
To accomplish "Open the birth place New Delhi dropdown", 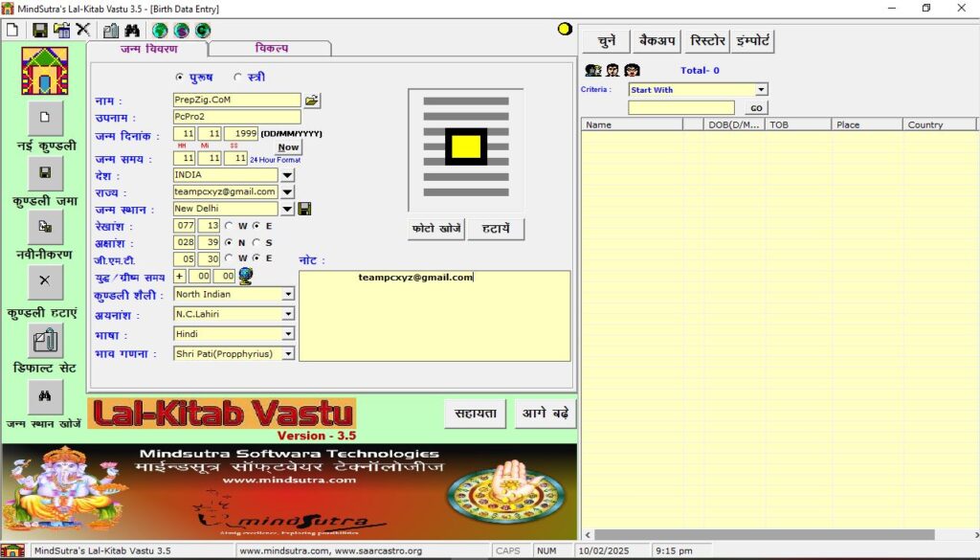I will point(287,209).
